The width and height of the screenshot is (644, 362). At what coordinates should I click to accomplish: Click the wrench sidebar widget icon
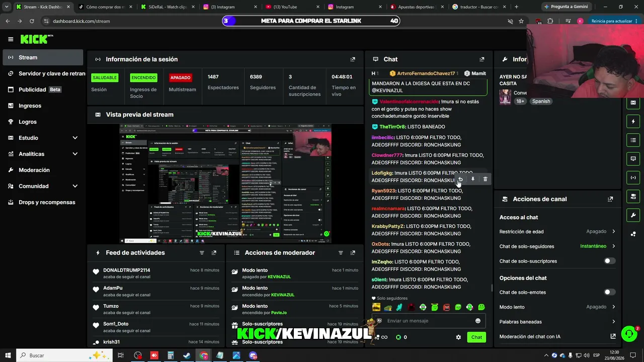coord(633,215)
